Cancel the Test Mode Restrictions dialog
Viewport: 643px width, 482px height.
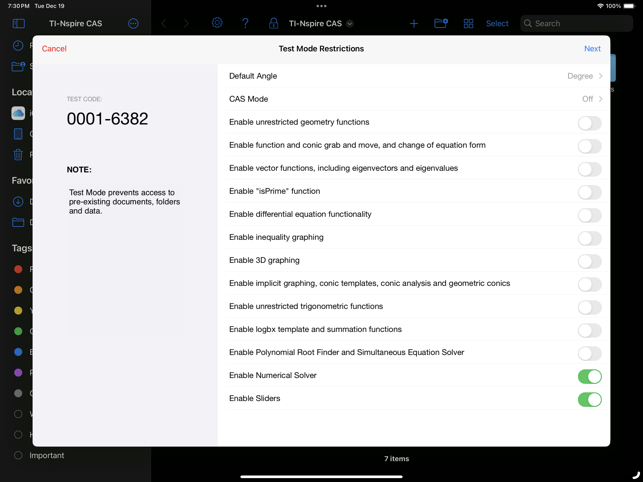click(54, 48)
